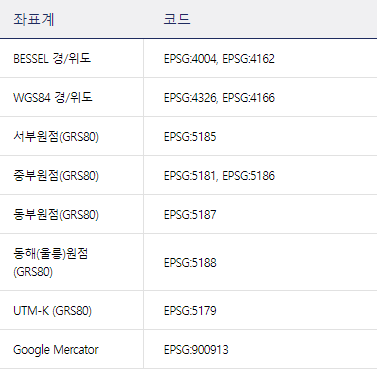Image resolution: width=377 pixels, height=377 pixels.
Task: Select the 코드 column header
Action: pos(260,19)
